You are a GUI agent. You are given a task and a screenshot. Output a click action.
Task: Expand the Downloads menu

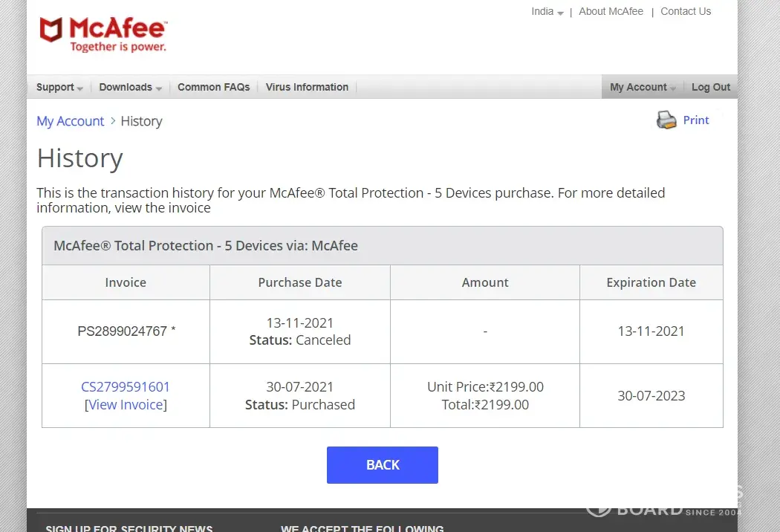[130, 87]
